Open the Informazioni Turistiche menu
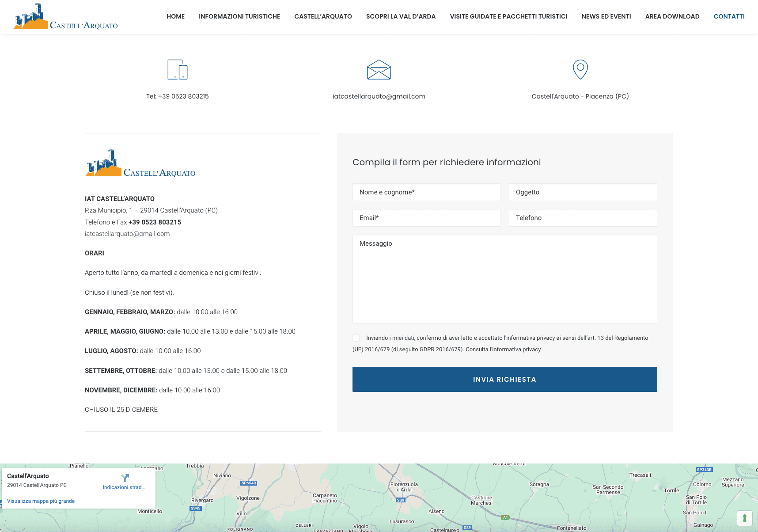758x532 pixels. click(239, 16)
